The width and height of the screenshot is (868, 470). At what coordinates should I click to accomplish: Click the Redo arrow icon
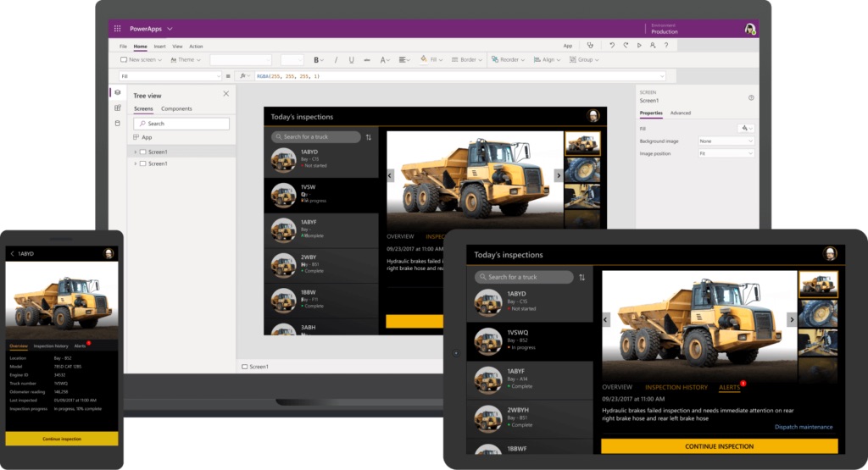pos(626,46)
